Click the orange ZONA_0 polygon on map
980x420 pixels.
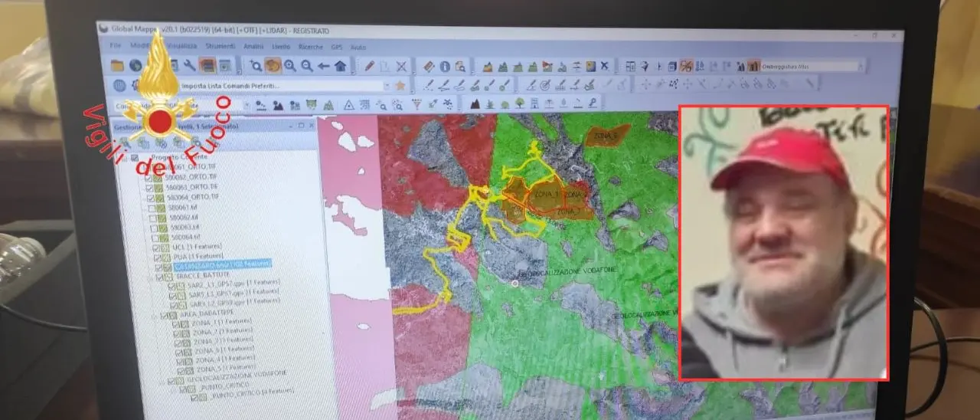pyautogui.click(x=606, y=136)
